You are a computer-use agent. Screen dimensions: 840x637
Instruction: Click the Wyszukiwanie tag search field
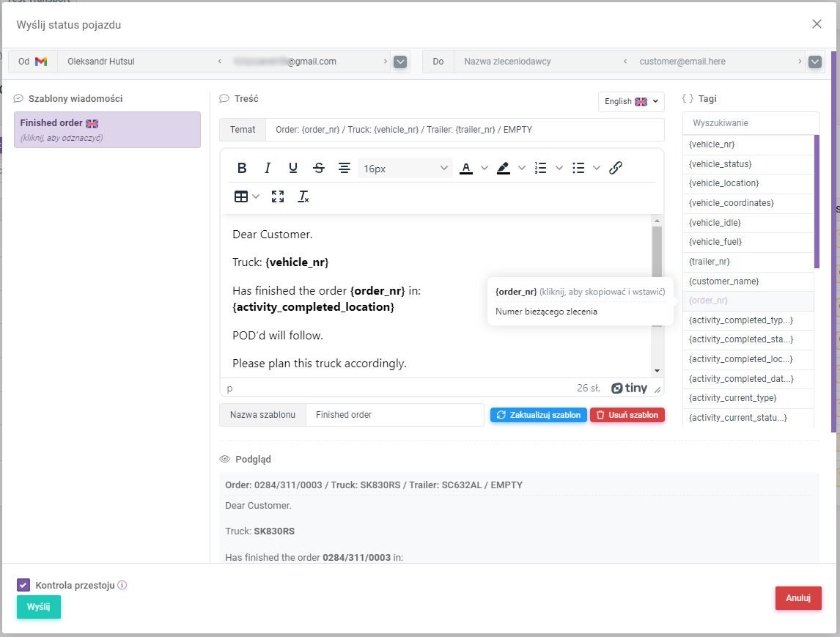[x=751, y=123]
